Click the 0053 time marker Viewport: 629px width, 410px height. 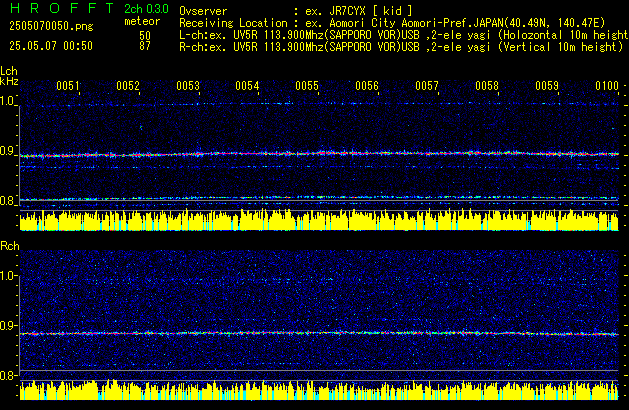click(188, 86)
